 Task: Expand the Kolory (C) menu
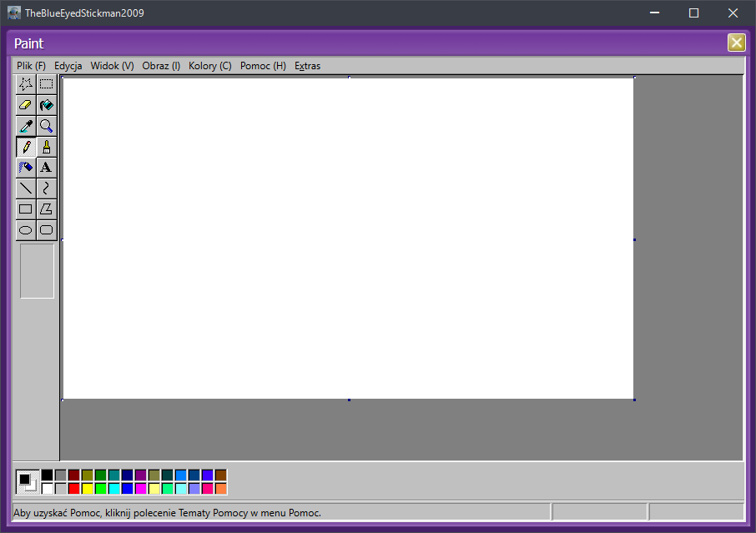209,66
